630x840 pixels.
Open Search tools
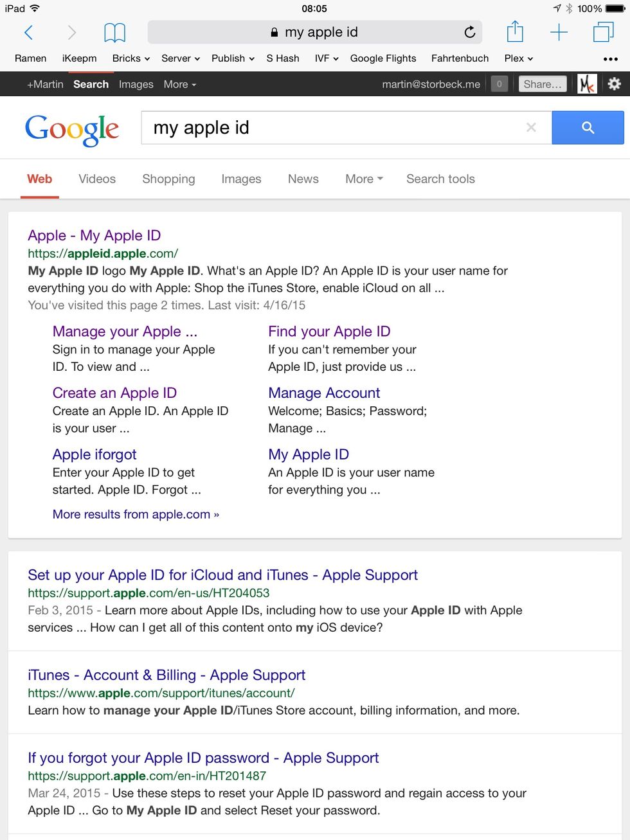coord(440,179)
